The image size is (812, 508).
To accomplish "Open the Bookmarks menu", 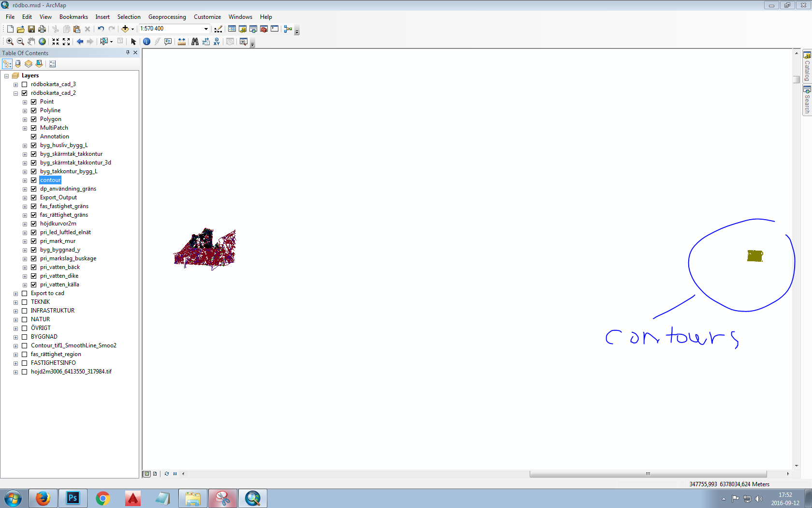I will tap(73, 17).
